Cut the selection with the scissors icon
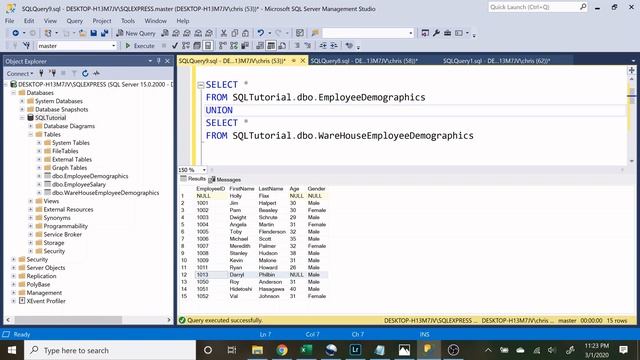Screen dimensions: 640x360 point(224,33)
